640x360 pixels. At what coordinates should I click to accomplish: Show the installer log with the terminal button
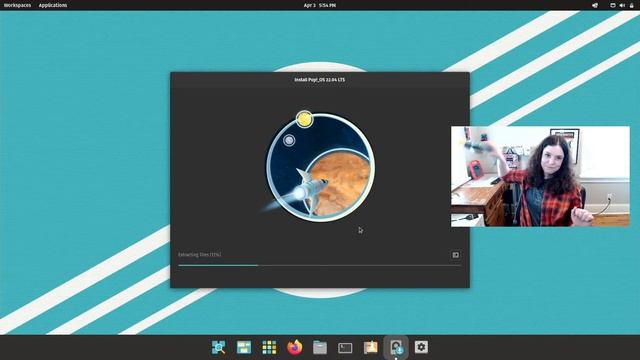pos(456,255)
